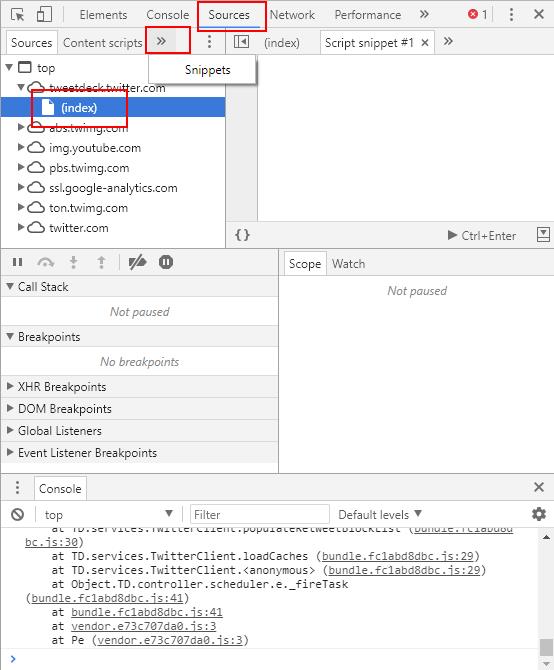The width and height of the screenshot is (554, 670).
Task: Switch to the Network tab
Action: click(x=292, y=15)
